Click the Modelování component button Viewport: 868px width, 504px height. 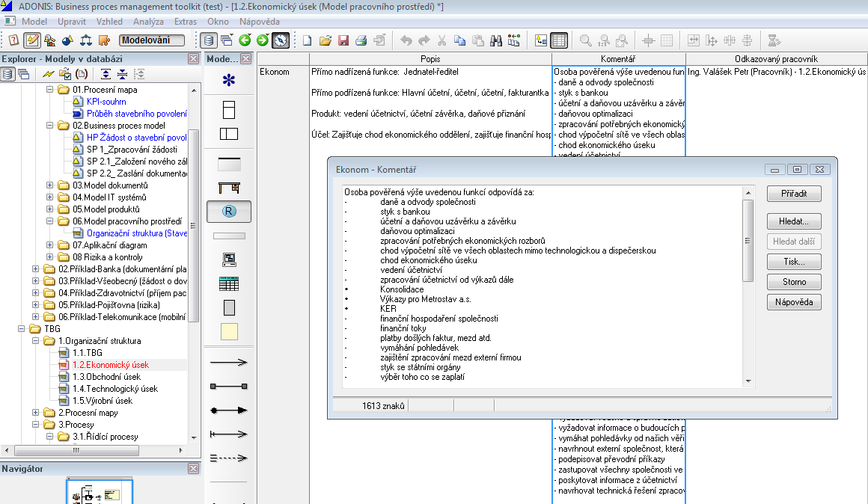click(x=152, y=40)
